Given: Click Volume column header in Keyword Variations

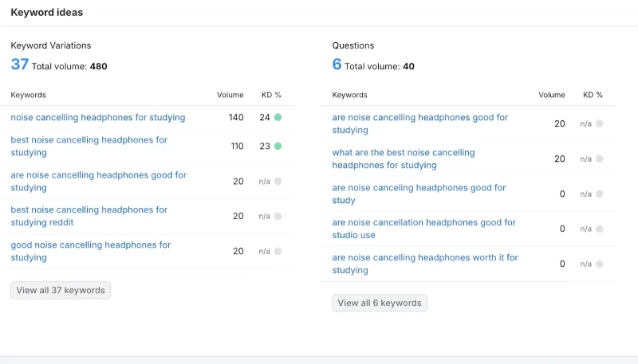Looking at the screenshot, I should point(230,95).
